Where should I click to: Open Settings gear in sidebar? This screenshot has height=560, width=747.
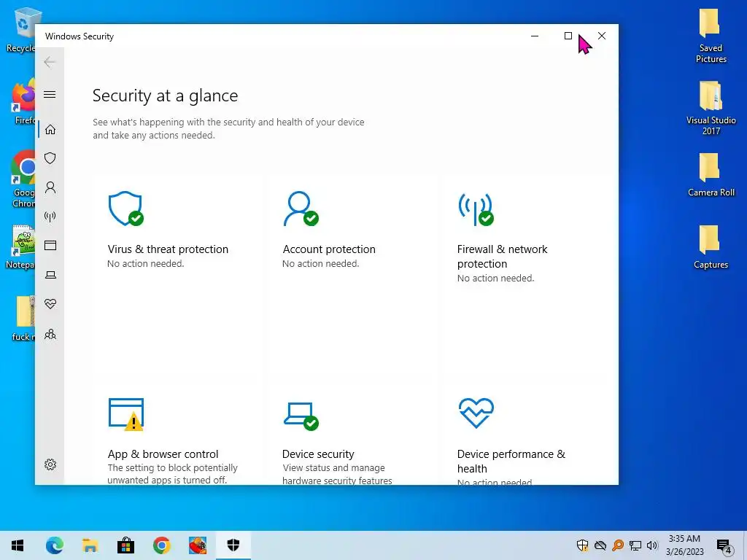pyautogui.click(x=50, y=464)
